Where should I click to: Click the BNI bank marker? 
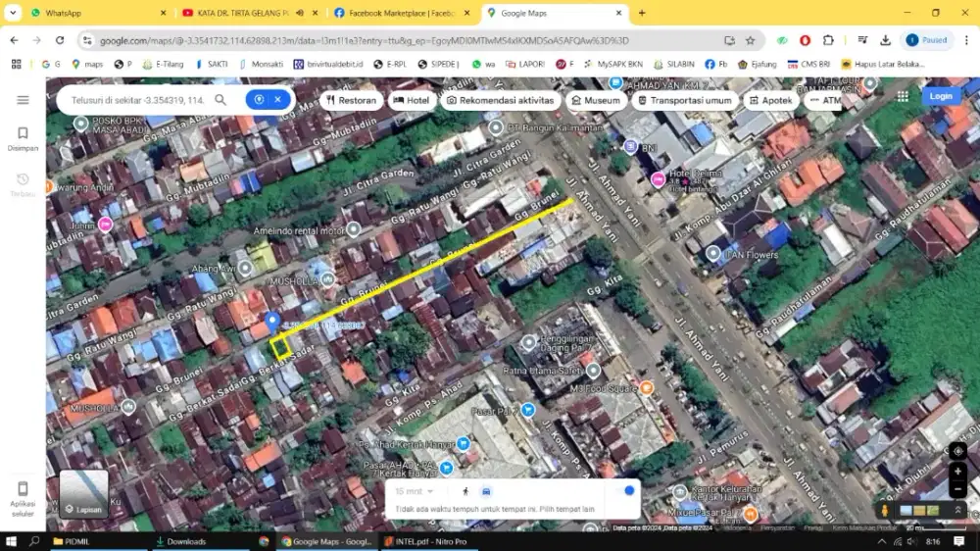coord(630,147)
